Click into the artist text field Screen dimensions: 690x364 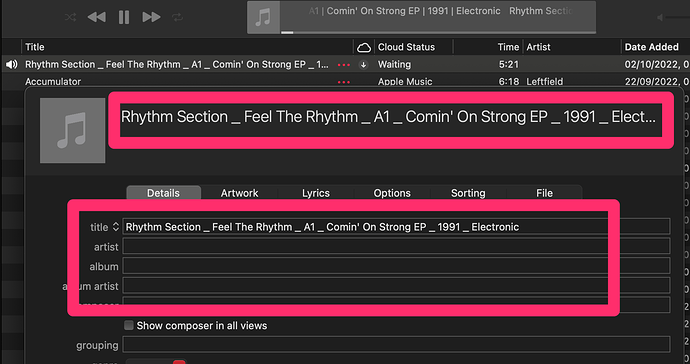tap(396, 246)
